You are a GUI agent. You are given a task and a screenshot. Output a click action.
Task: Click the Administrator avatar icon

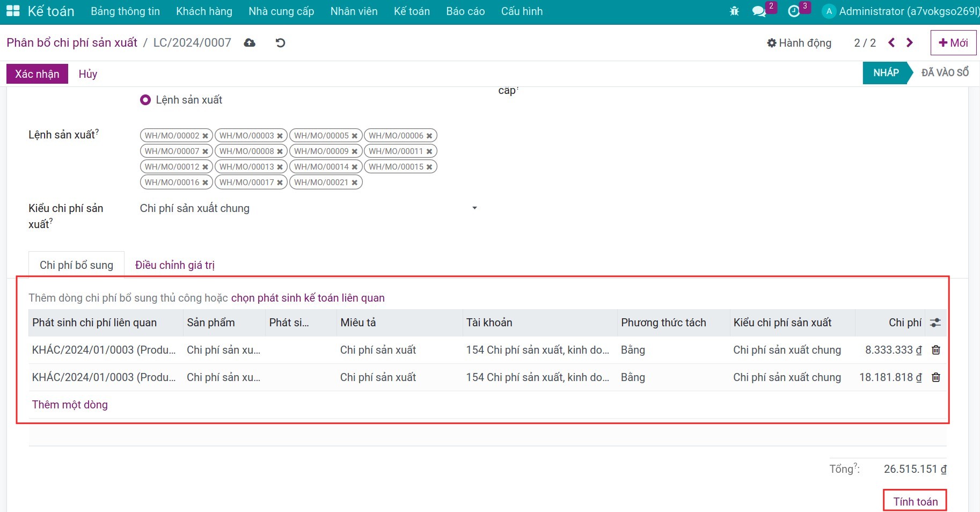(x=829, y=11)
